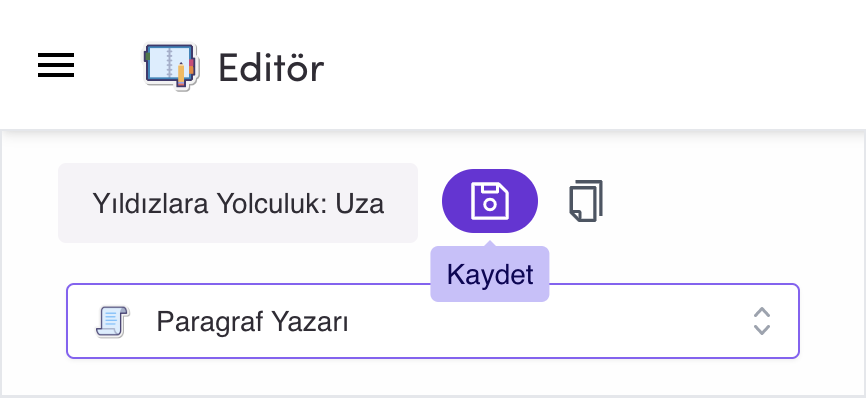Click the Editör header title
866x398 pixels.
271,68
